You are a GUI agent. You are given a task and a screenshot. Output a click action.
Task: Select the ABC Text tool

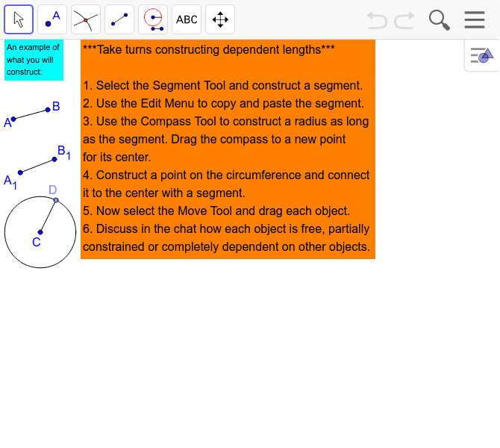click(x=187, y=19)
